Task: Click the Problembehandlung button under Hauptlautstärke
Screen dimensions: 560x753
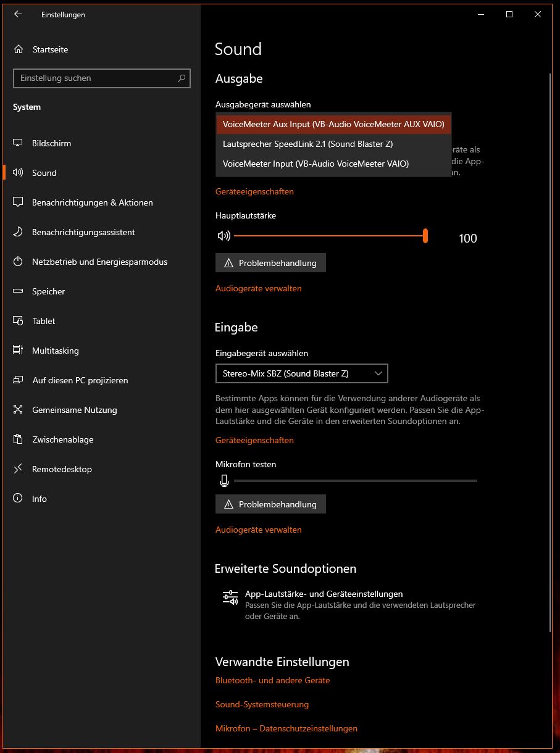Action: 270,262
